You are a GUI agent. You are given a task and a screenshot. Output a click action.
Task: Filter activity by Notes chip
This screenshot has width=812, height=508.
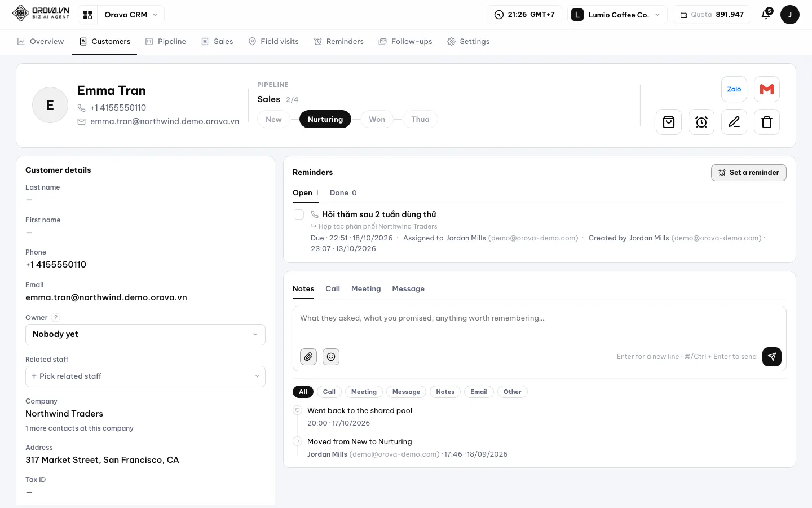click(445, 392)
